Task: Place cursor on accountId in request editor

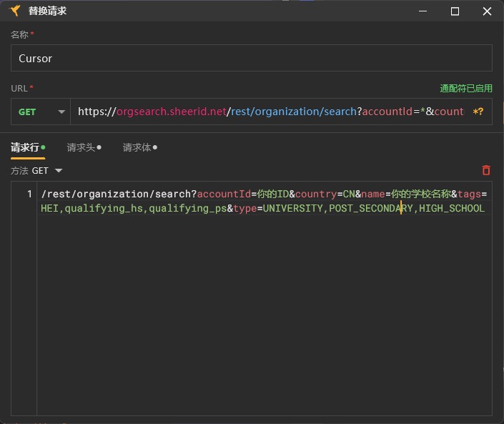Action: pos(223,194)
